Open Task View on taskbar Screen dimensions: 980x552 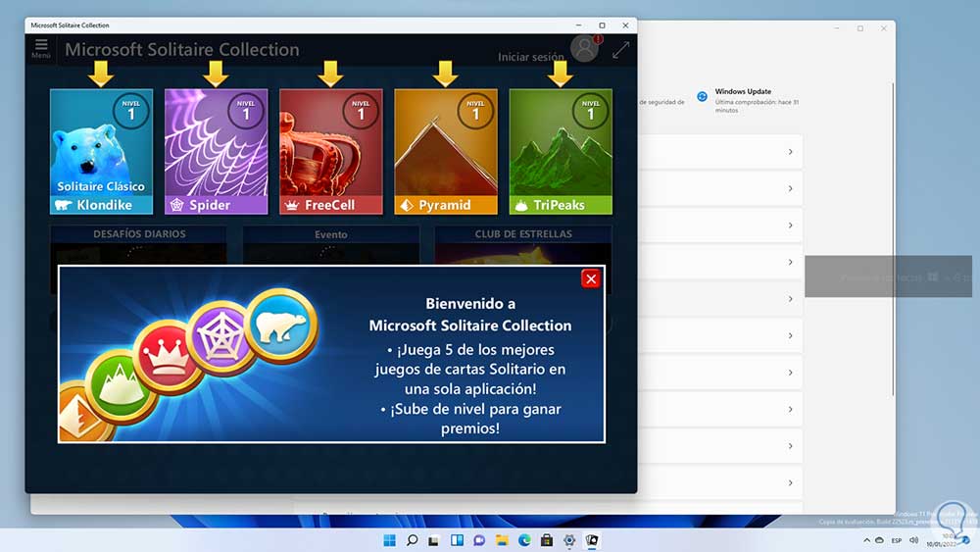(x=434, y=540)
